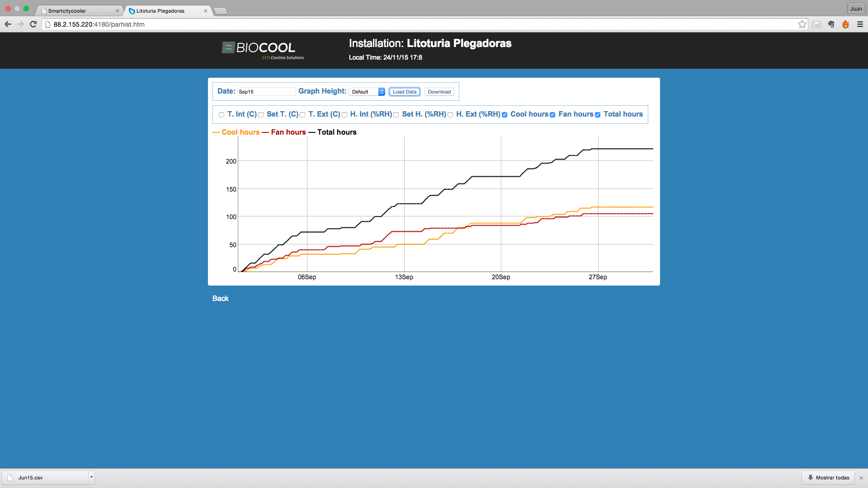Viewport: 868px width, 488px height.
Task: Uncheck the Cool hours checkbox
Action: pyautogui.click(x=505, y=115)
